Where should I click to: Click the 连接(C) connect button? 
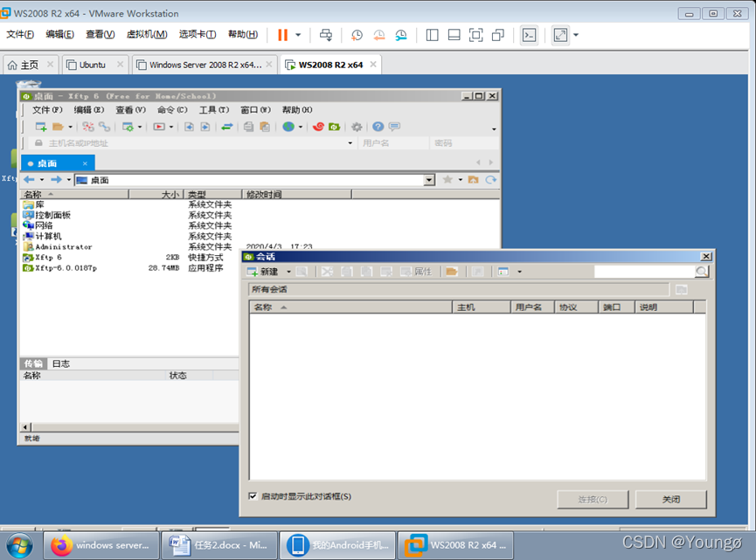coord(593,499)
